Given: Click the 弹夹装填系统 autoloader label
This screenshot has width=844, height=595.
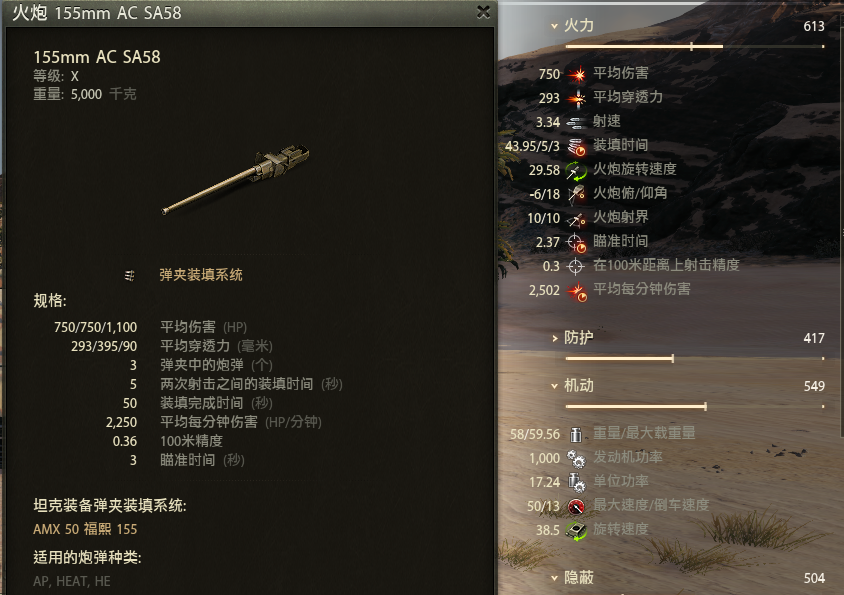Looking at the screenshot, I should [201, 275].
